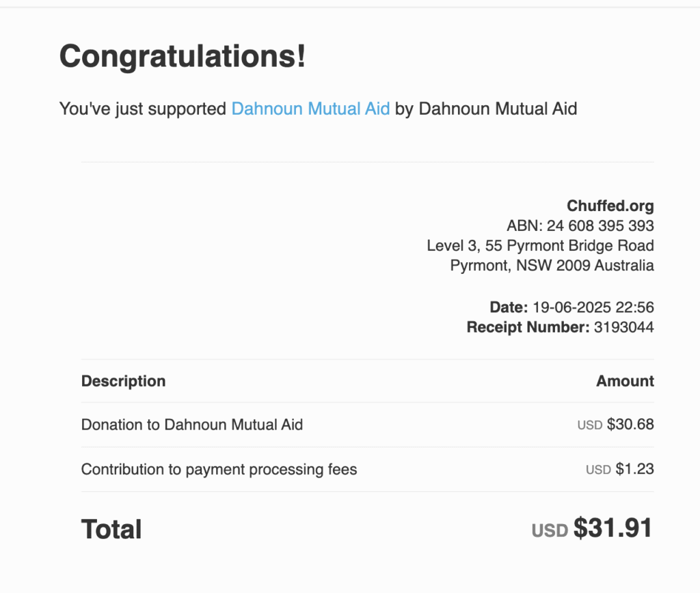700x593 pixels.
Task: Click the USD label beside the total
Action: [550, 531]
